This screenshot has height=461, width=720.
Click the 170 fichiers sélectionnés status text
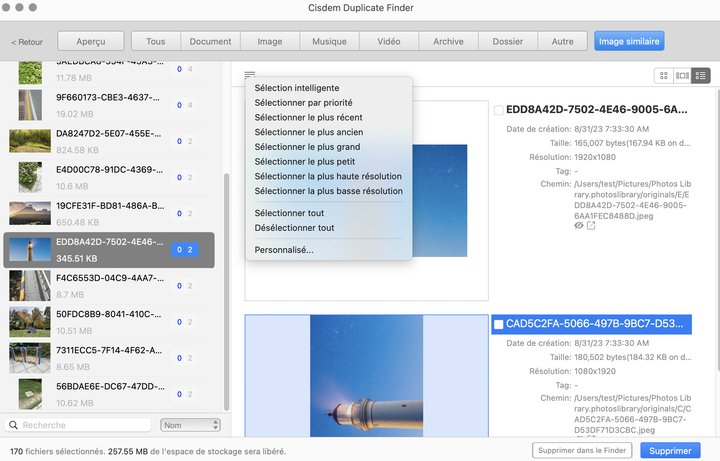pyautogui.click(x=57, y=451)
